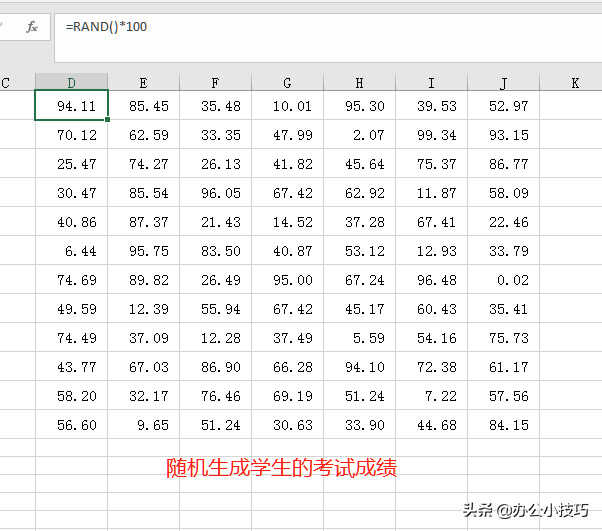Select cell with value 40.86
Screen dimensions: 602x531
point(71,221)
